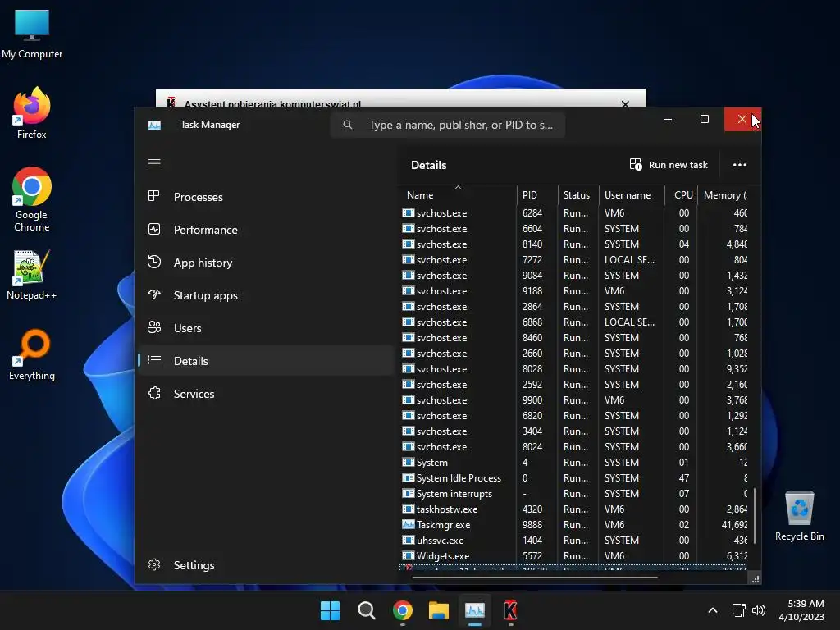Open File Explorer from the taskbar

[439, 610]
